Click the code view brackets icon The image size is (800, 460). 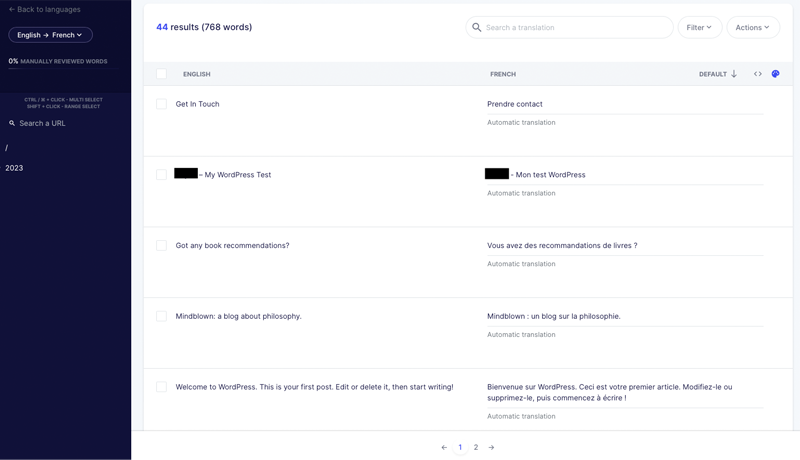tap(758, 74)
